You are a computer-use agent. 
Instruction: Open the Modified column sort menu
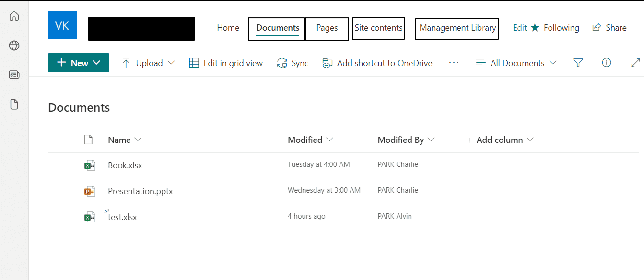click(310, 140)
